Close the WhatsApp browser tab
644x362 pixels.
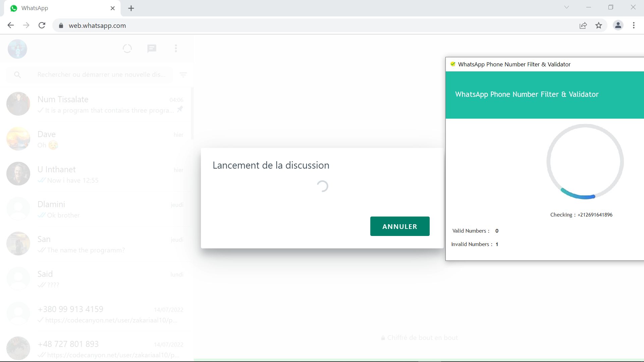[x=113, y=8]
